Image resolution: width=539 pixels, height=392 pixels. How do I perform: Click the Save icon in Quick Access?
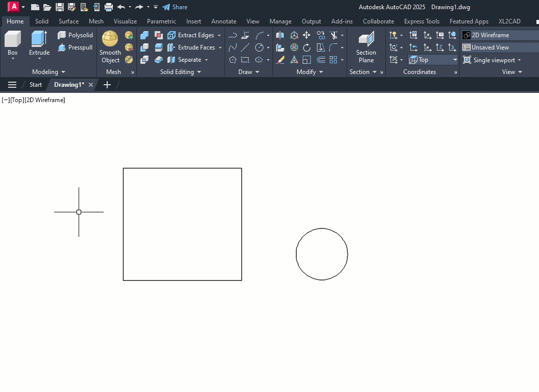[x=60, y=7]
